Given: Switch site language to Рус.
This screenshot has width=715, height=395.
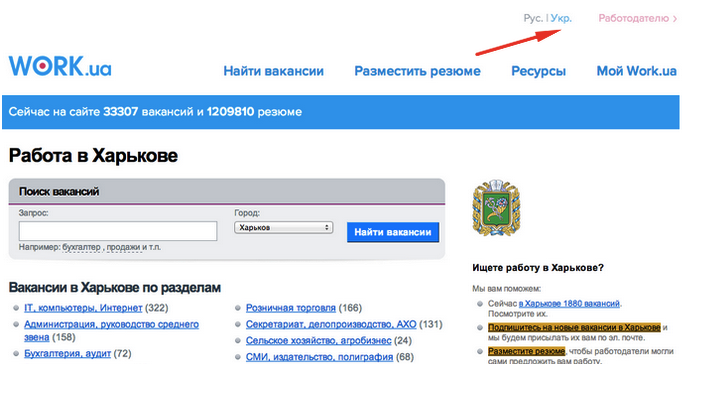Looking at the screenshot, I should click(533, 18).
